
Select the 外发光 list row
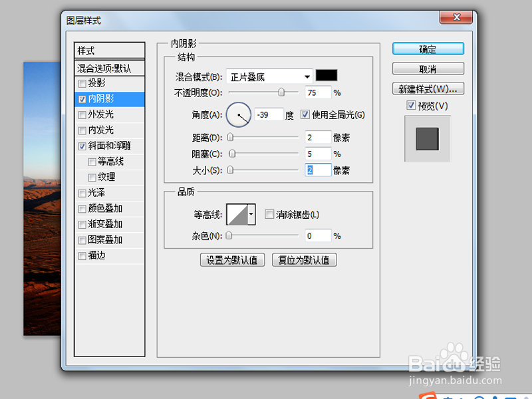tap(109, 114)
